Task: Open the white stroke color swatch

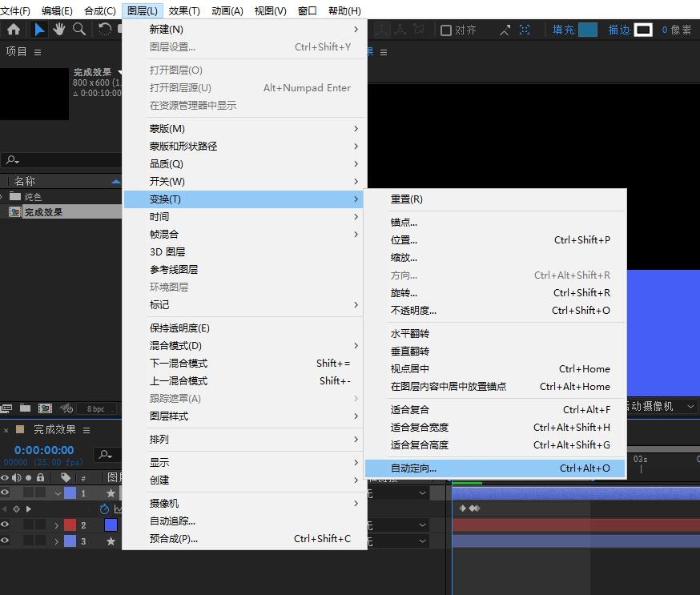Action: [x=643, y=30]
